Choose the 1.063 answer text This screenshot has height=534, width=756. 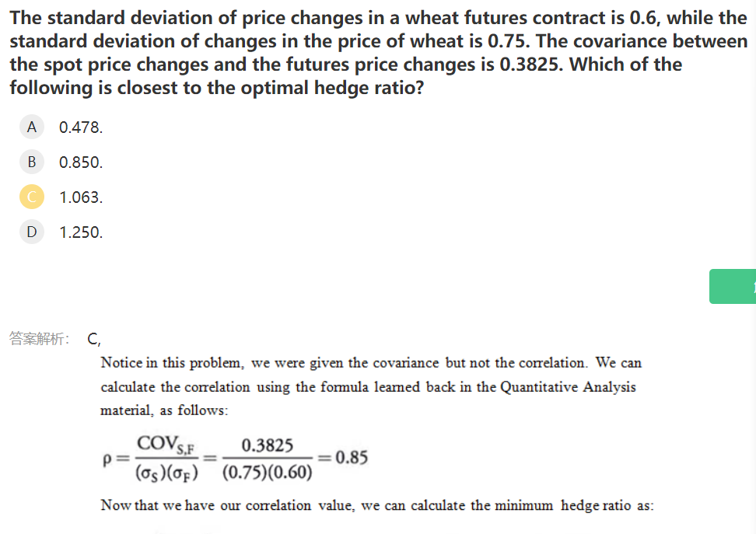pos(81,197)
